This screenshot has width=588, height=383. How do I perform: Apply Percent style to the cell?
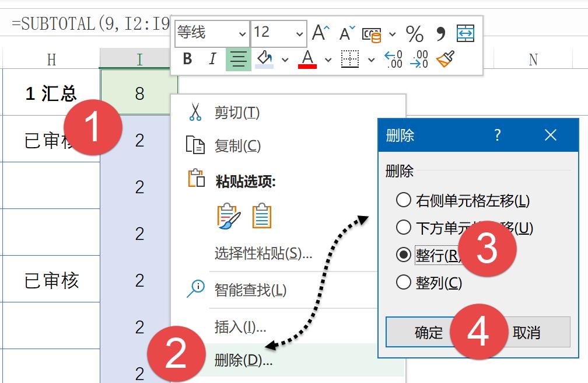tap(415, 34)
